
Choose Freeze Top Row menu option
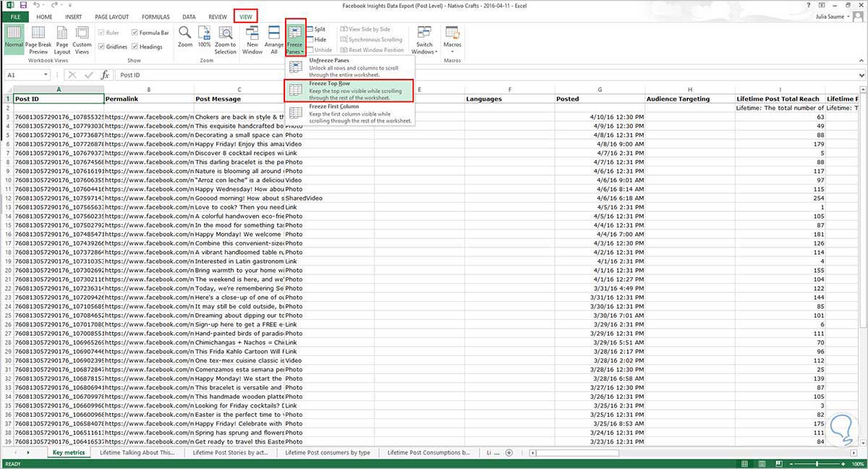(350, 90)
